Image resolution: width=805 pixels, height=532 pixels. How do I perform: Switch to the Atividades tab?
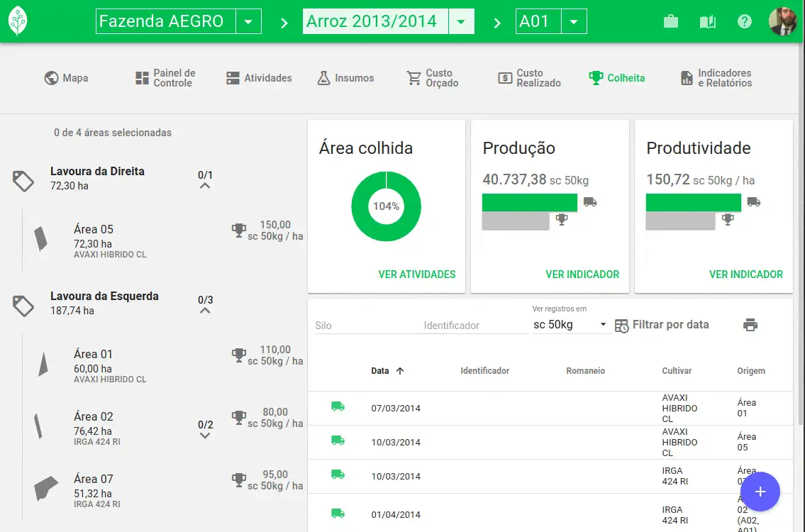coord(260,78)
